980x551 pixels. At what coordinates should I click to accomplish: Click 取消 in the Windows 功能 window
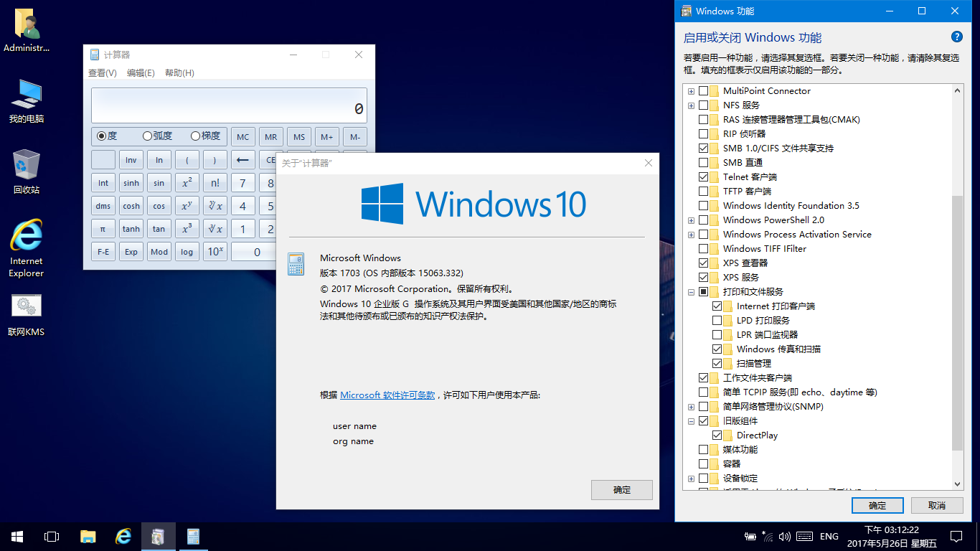tap(937, 505)
